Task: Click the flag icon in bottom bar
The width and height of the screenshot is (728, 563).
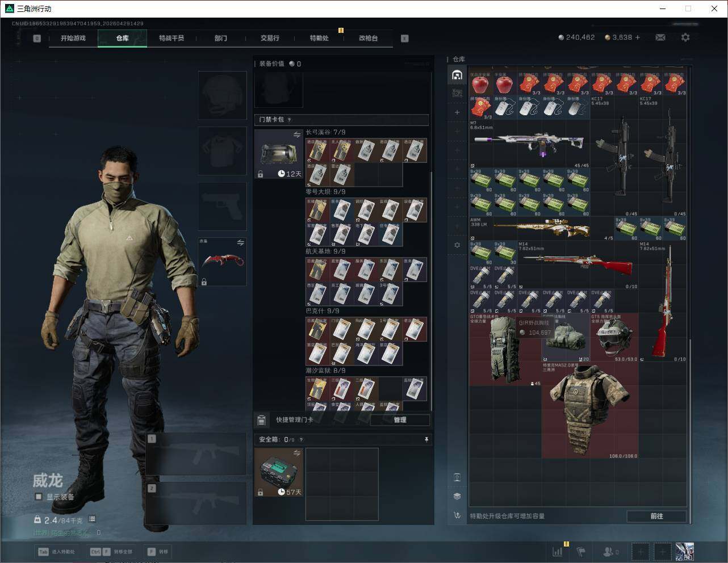Action: pos(581,551)
